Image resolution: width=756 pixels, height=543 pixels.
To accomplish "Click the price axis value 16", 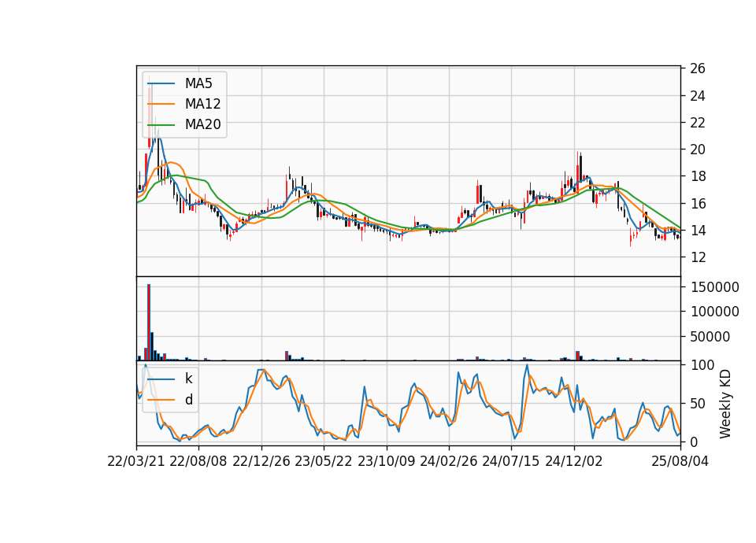I will click(x=698, y=204).
